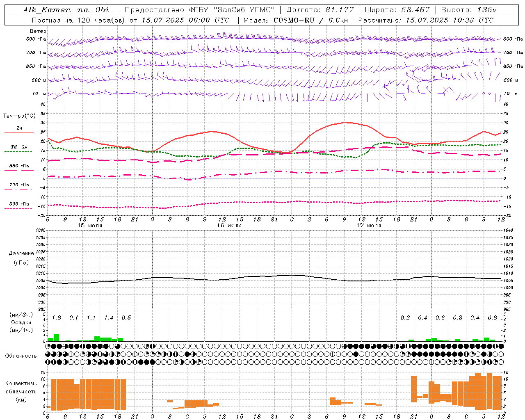This screenshot has height=420, width=525.
Task: Click the station title Alk_Kamen-na-Obi
Action: [x=66, y=10]
